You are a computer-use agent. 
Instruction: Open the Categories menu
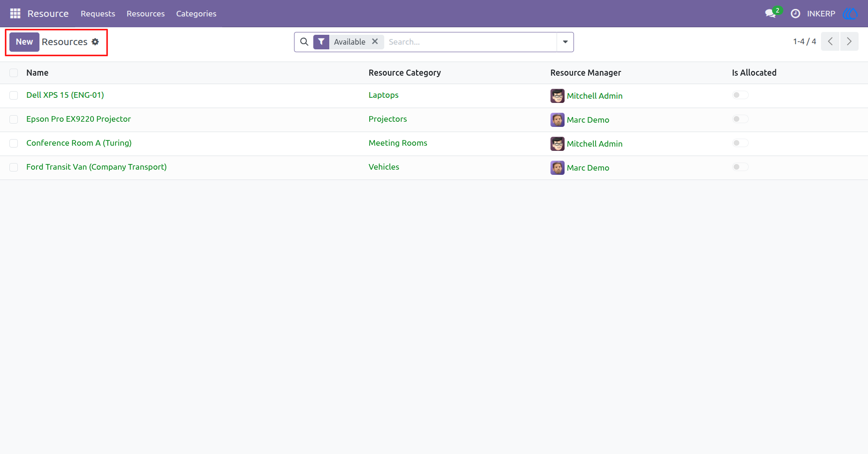click(196, 14)
